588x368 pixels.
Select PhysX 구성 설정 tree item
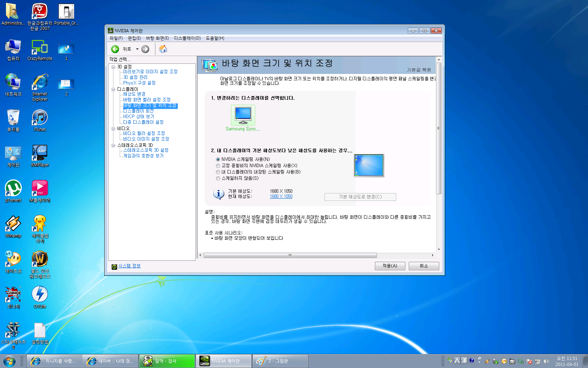(x=139, y=83)
